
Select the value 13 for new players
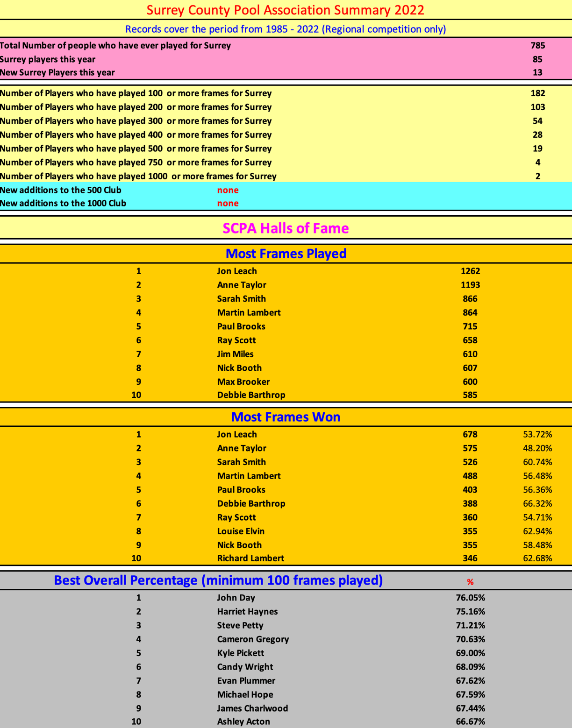point(537,72)
